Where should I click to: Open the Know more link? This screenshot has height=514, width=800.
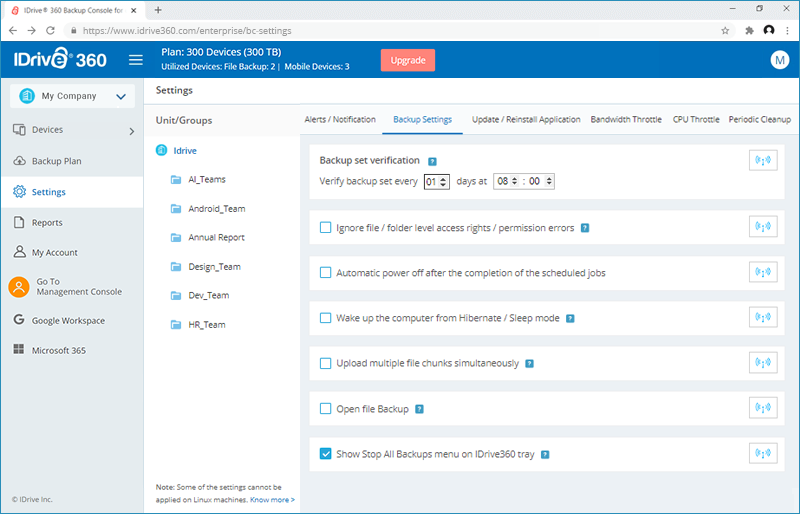pos(272,500)
